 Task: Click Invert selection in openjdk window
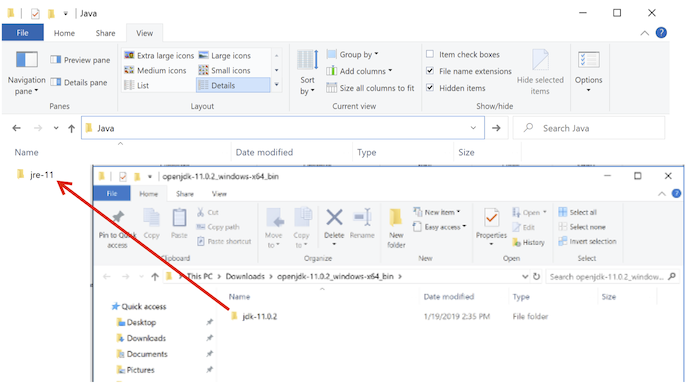(x=588, y=241)
